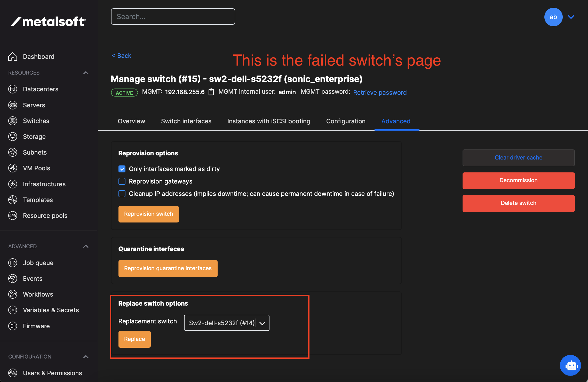Click the Users & Permissions icon
Viewport: 588px width, 382px height.
coord(13,373)
